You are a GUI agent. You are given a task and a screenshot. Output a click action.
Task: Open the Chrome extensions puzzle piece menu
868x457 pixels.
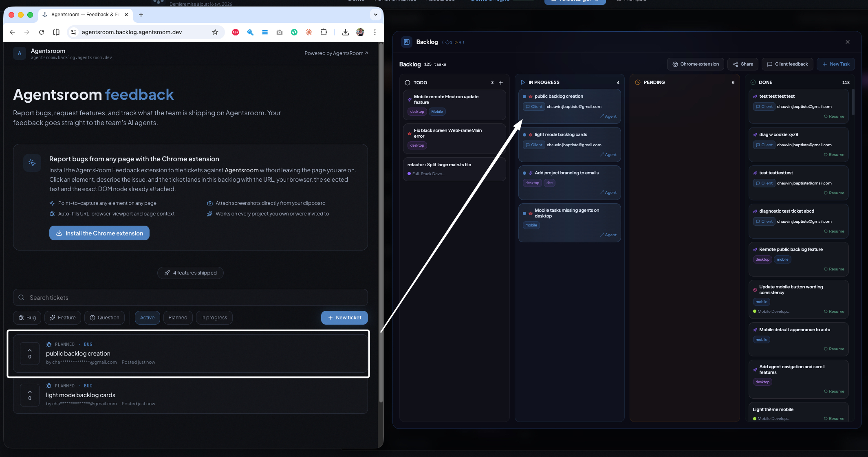[x=324, y=32]
